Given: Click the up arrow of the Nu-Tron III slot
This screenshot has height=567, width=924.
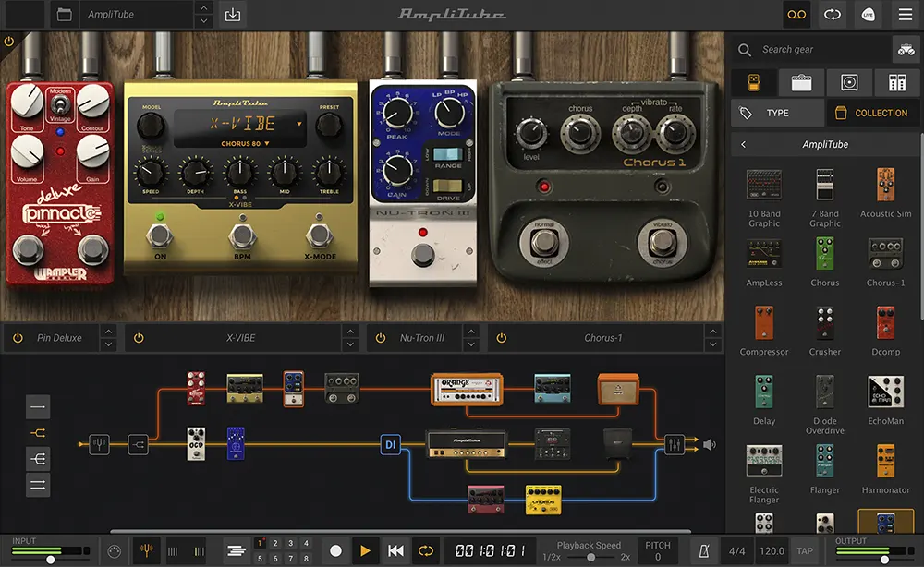Looking at the screenshot, I should pyautogui.click(x=471, y=332).
